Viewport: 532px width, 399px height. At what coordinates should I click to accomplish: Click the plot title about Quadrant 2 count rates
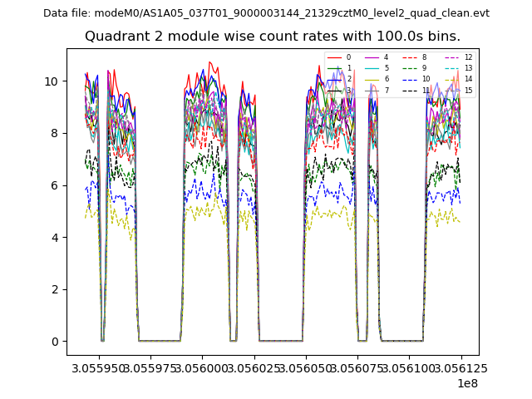(x=272, y=37)
